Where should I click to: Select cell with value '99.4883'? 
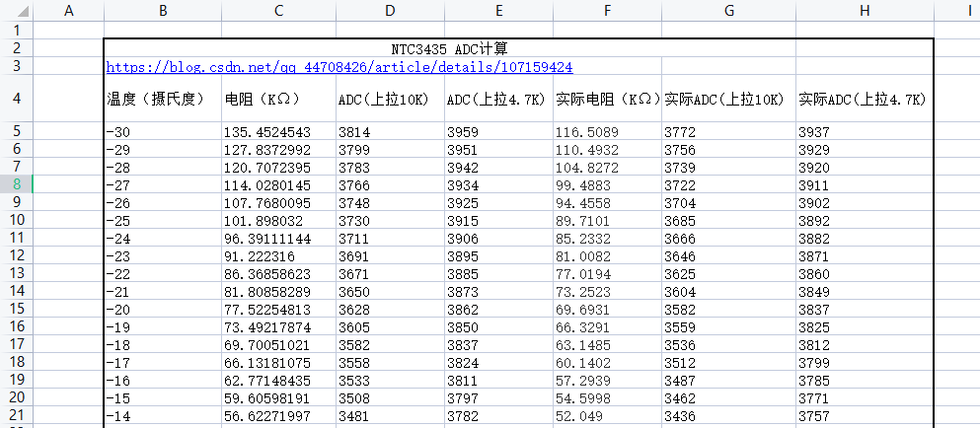coord(608,185)
